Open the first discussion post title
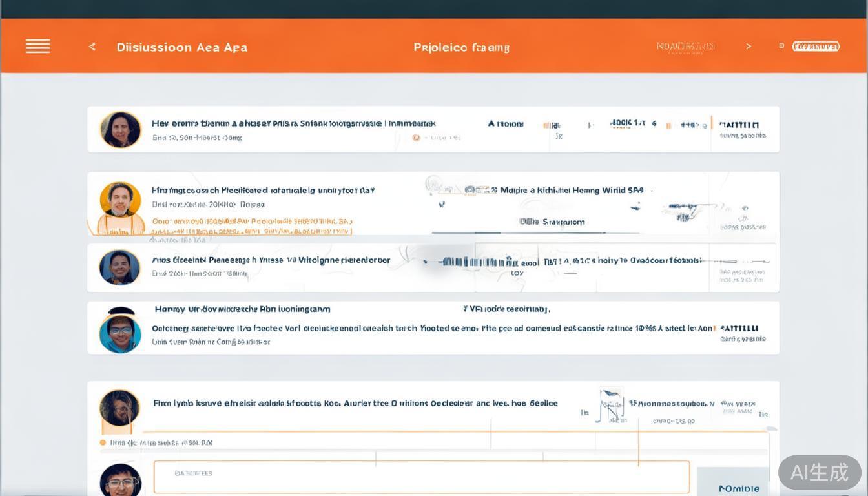Image resolution: width=868 pixels, height=496 pixels. [x=293, y=123]
